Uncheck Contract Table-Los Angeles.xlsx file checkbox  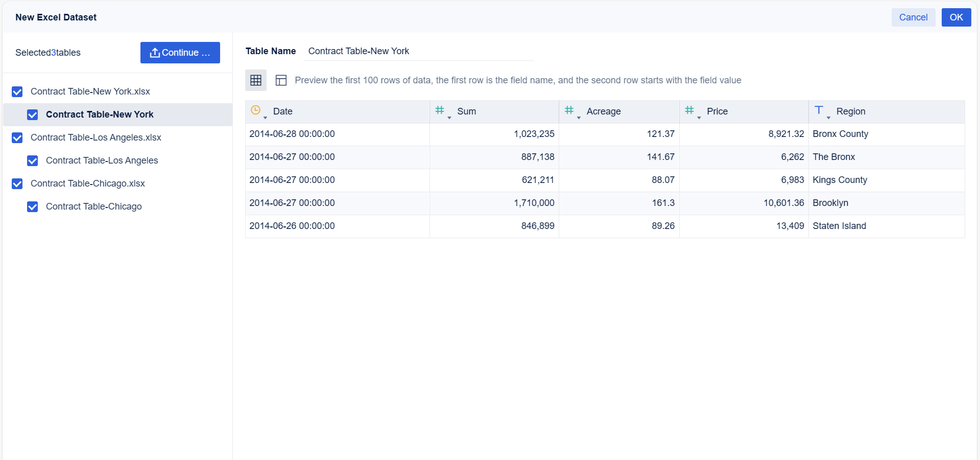[x=17, y=138]
